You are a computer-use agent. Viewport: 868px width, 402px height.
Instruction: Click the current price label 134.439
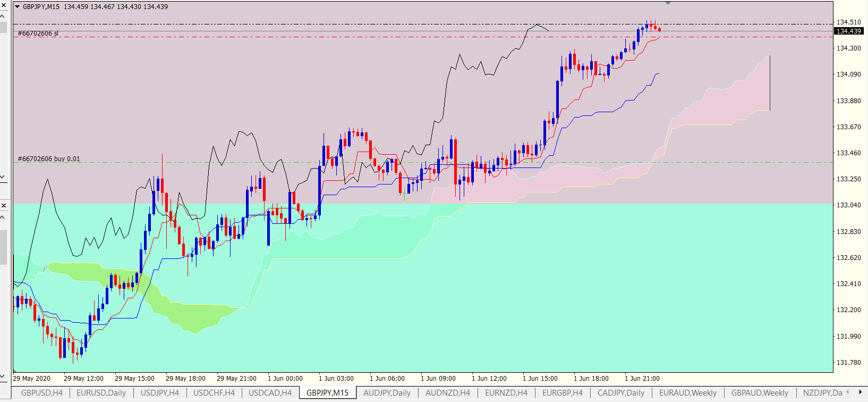849,31
